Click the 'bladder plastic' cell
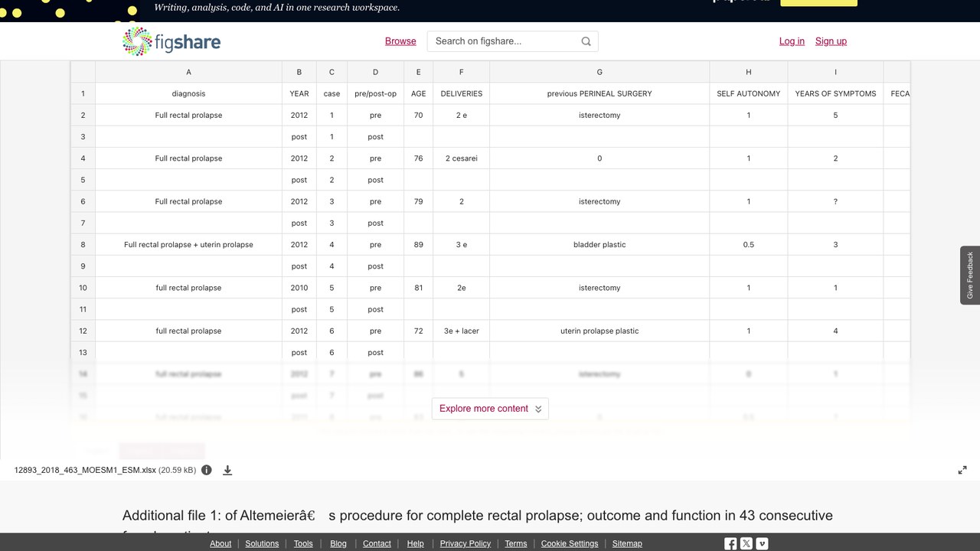Screen dimensions: 980x551 click(599, 245)
